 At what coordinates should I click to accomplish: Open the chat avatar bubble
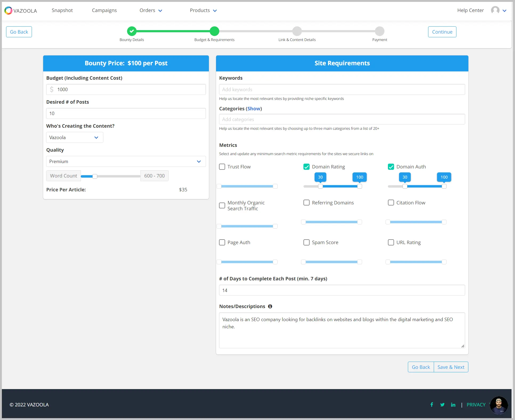[x=499, y=405]
